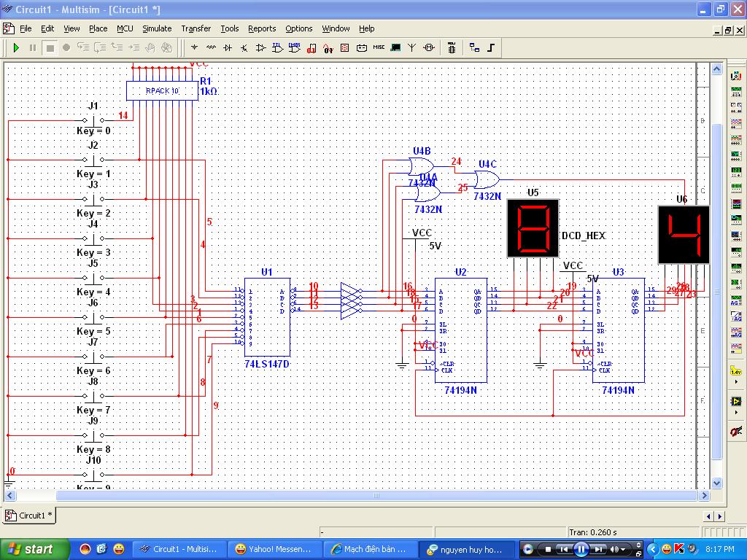Open the TTL component family
This screenshot has height=560, width=747.
pos(278,47)
